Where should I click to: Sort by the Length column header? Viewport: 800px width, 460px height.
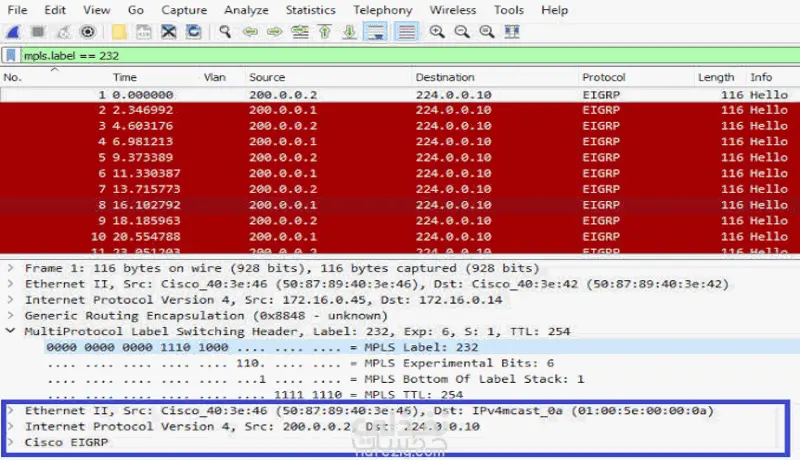(716, 78)
